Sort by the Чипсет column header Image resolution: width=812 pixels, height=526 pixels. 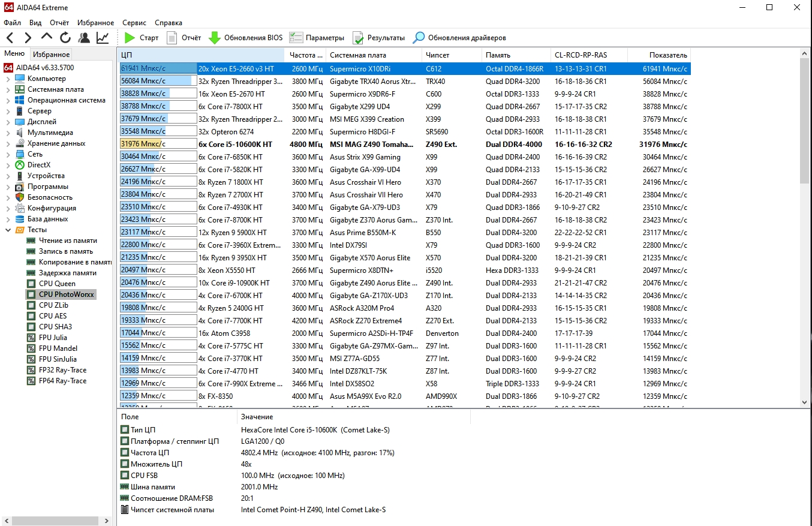tap(452, 55)
